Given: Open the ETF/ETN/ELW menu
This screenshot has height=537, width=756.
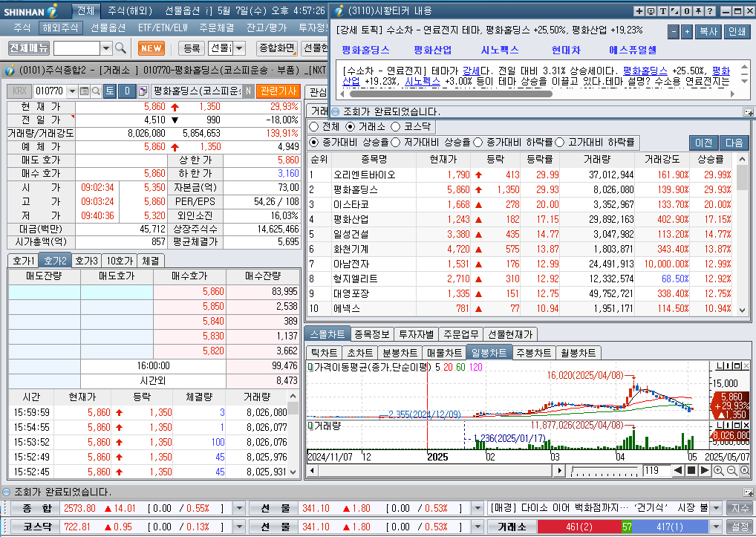Looking at the screenshot, I should (x=163, y=28).
